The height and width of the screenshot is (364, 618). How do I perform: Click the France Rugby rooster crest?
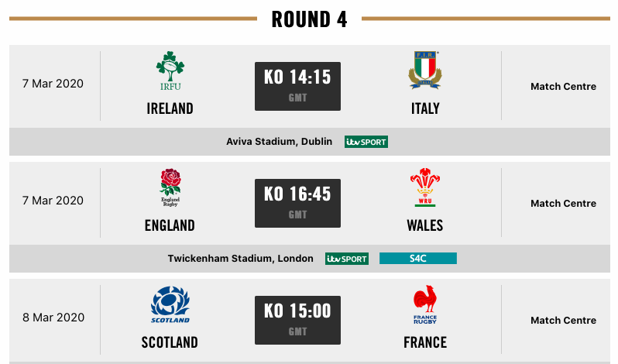[425, 304]
